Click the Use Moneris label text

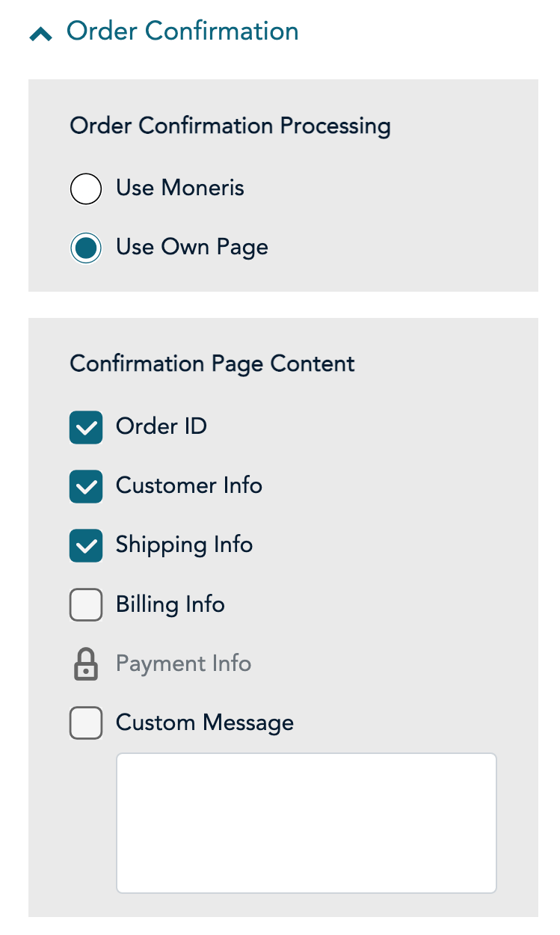(x=180, y=188)
